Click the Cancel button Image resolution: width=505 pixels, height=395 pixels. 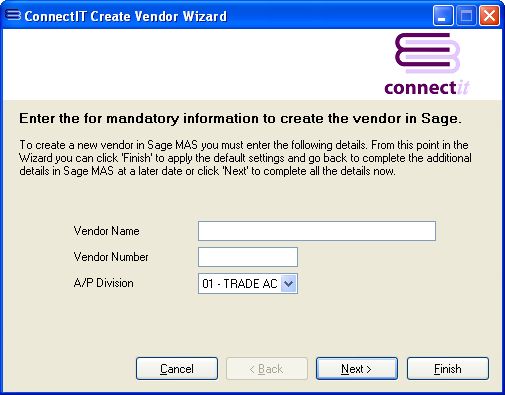click(x=177, y=369)
